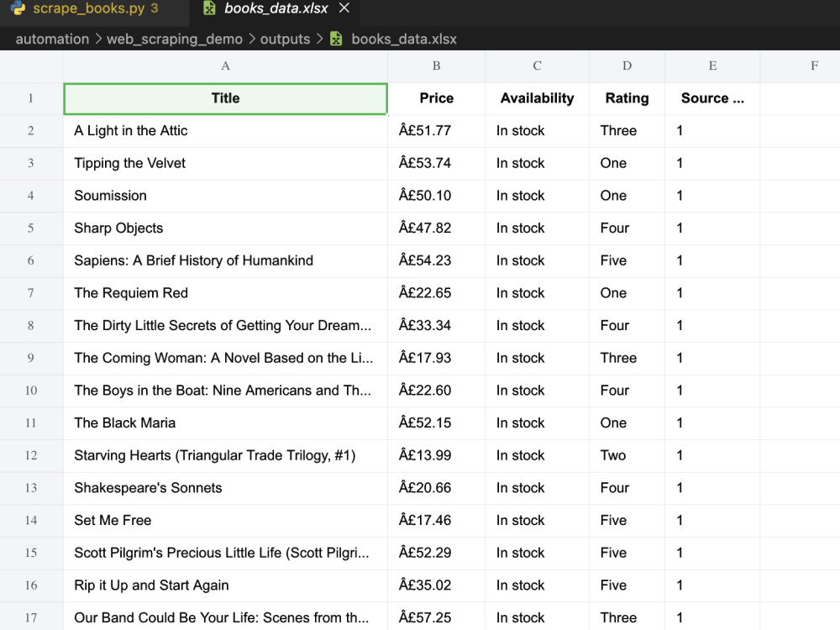Select column A header
840x630 pixels.
(x=225, y=66)
